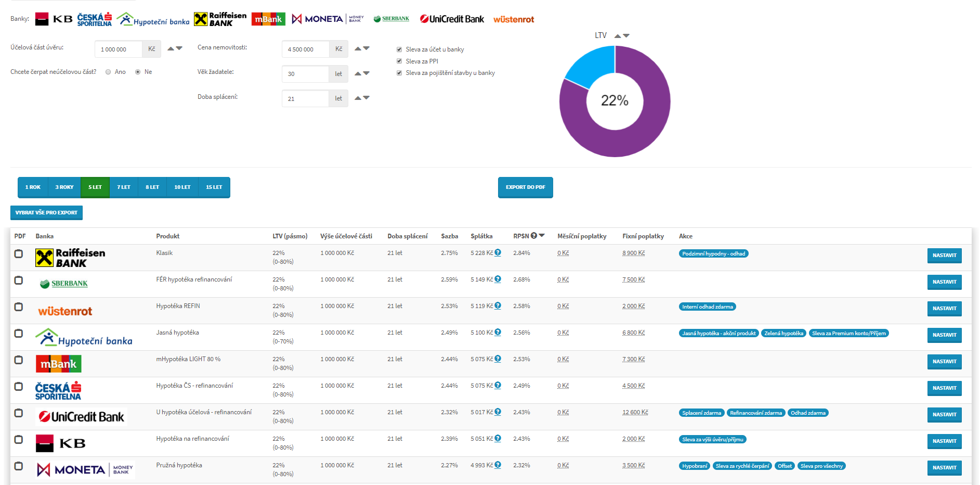Click RPSN help question mark in header

(x=534, y=236)
